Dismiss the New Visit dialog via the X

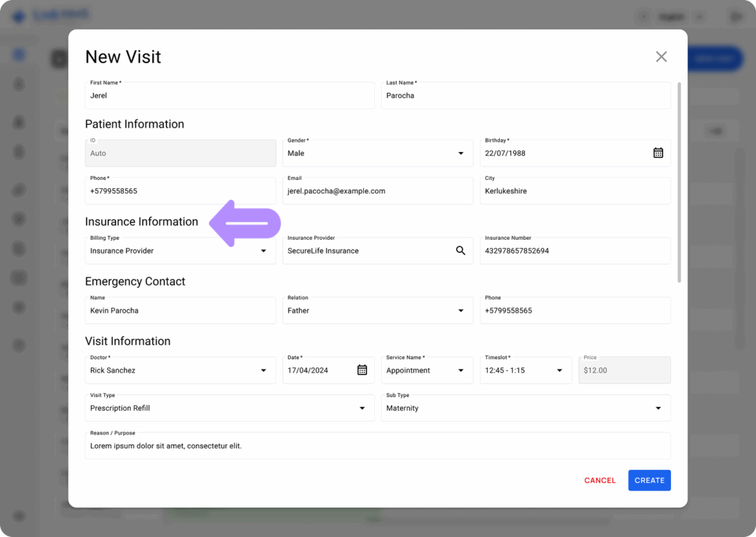[x=661, y=56]
